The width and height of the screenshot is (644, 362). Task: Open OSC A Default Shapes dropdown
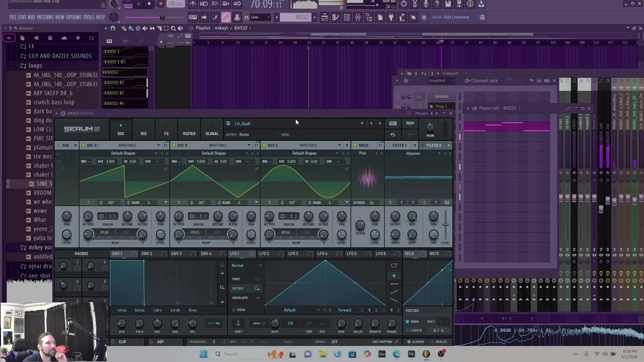[x=123, y=153]
